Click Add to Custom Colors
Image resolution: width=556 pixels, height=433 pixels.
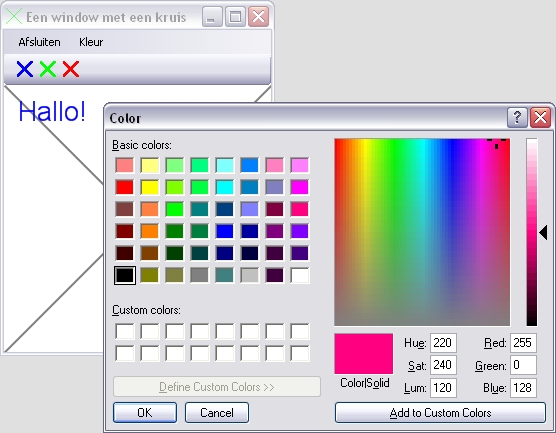point(440,412)
